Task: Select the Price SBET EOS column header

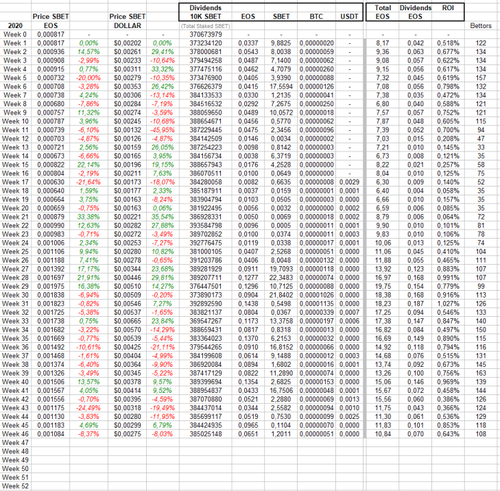Action: coord(51,21)
